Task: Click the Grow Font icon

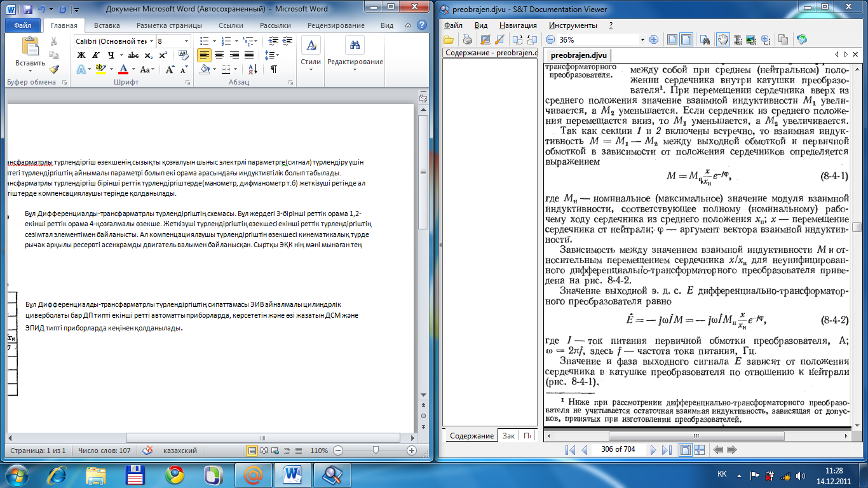Action: pos(170,69)
